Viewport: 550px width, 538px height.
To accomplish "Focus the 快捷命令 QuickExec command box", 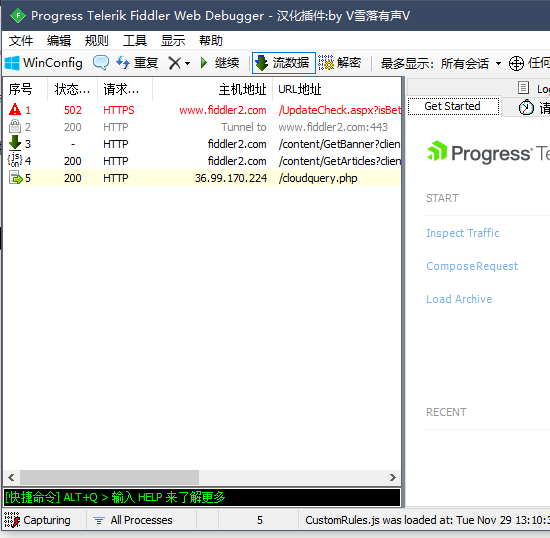I will pyautogui.click(x=202, y=497).
